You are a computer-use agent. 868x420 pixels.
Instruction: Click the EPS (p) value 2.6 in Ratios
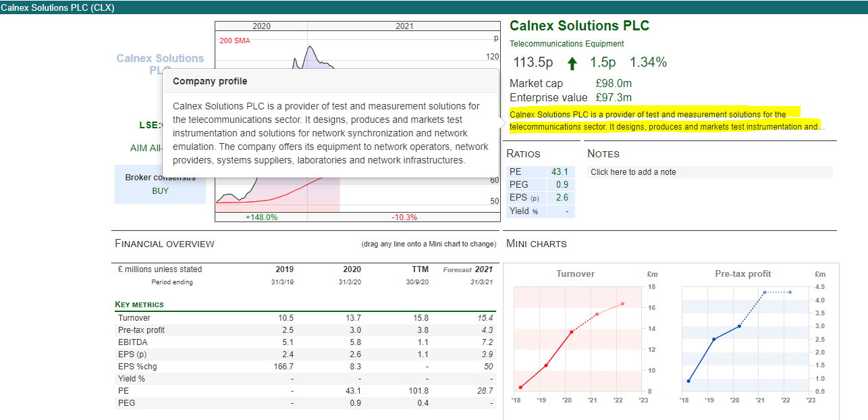562,198
